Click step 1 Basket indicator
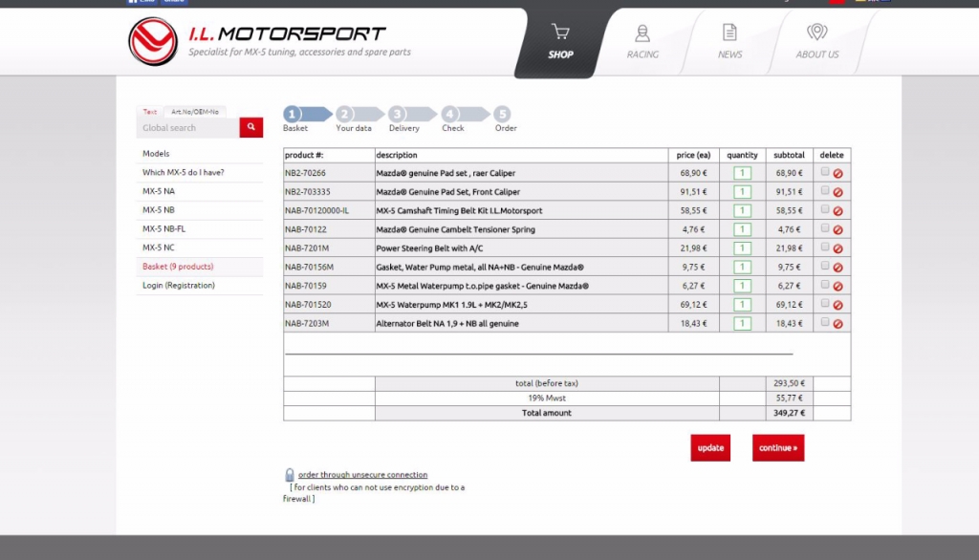 click(x=306, y=118)
